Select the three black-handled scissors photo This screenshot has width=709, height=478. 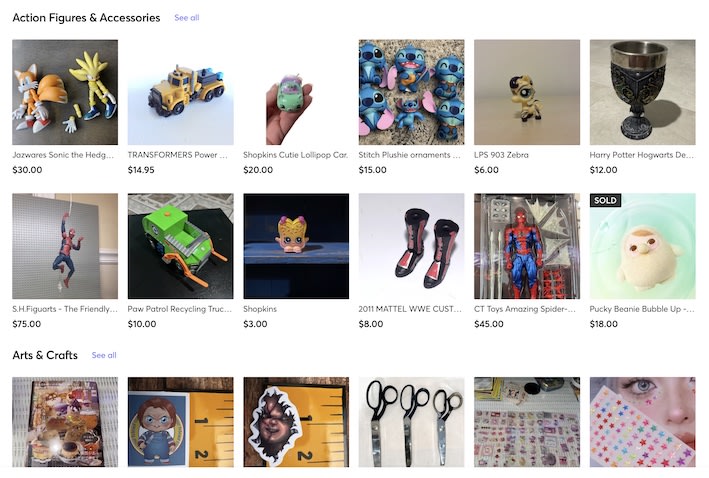[x=411, y=422]
